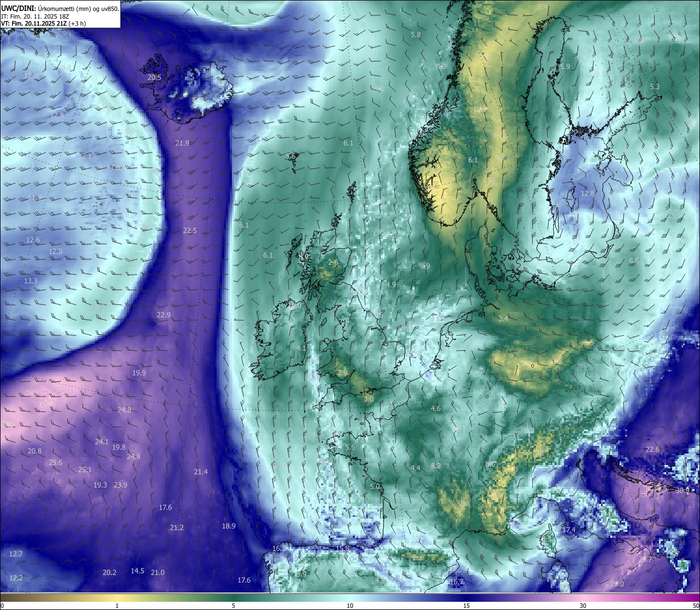Viewport: 700px width, 610px height.
Task: Click the 19.3 value label
Action: click(100, 485)
